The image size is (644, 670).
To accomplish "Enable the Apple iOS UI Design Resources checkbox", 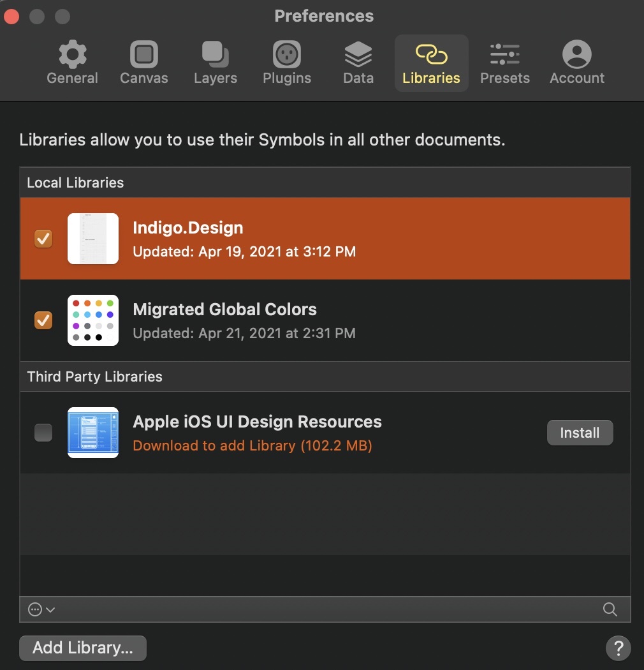I will [43, 433].
